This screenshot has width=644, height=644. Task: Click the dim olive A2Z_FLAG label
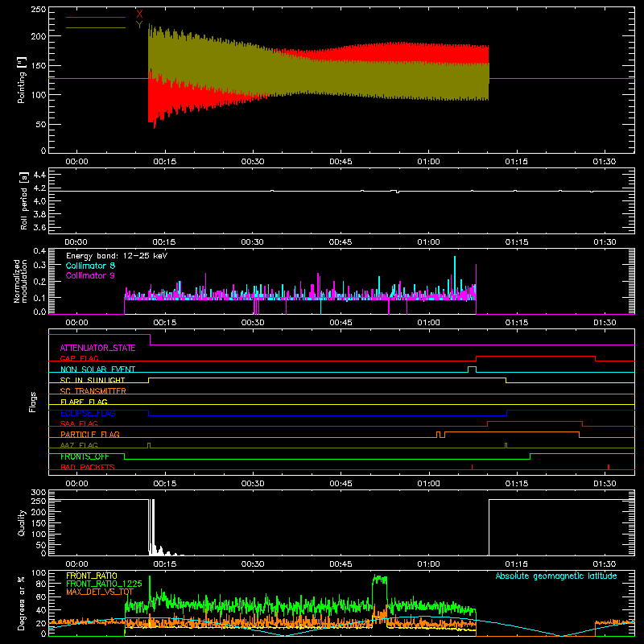point(79,445)
